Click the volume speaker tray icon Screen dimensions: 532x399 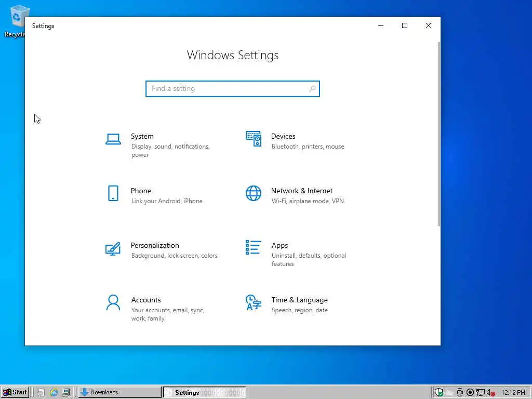[490, 393]
